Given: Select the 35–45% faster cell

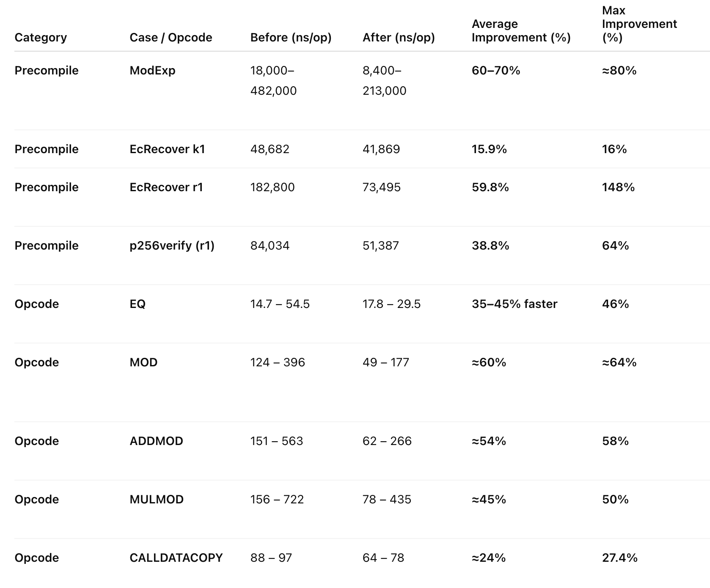Looking at the screenshot, I should (515, 304).
